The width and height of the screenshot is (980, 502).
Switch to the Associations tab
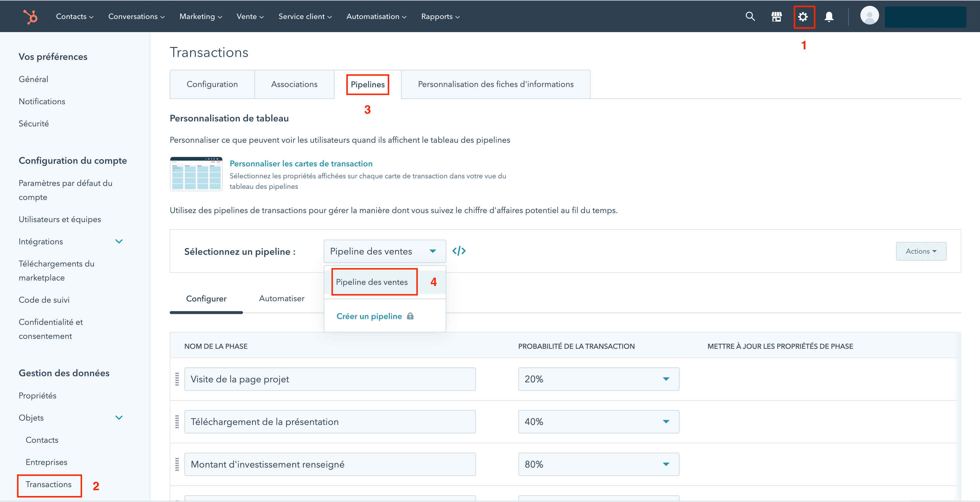pyautogui.click(x=294, y=84)
